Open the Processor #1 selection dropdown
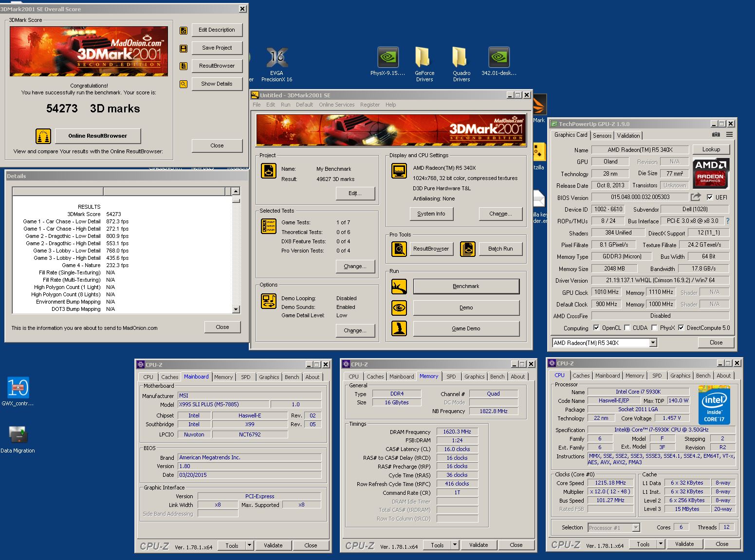 (636, 528)
